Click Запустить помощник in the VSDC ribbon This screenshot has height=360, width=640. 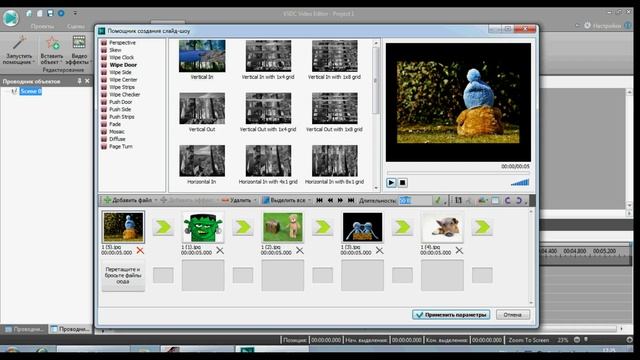pyautogui.click(x=19, y=50)
